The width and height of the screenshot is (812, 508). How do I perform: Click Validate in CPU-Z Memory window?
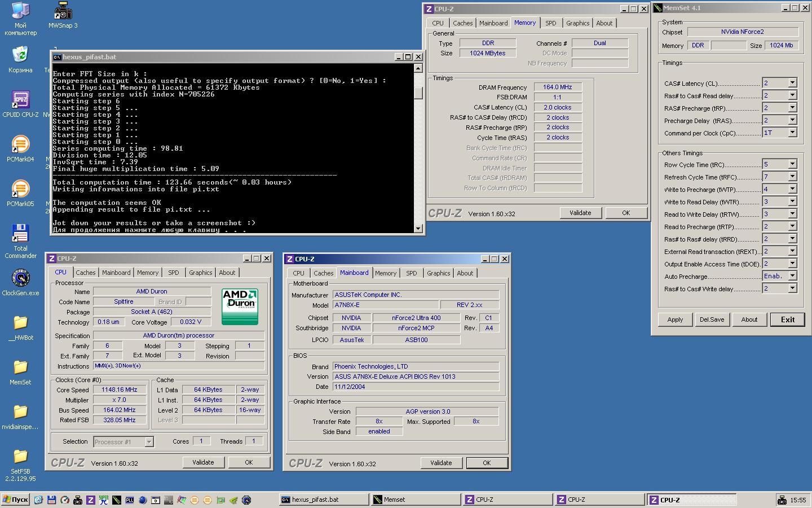point(580,213)
